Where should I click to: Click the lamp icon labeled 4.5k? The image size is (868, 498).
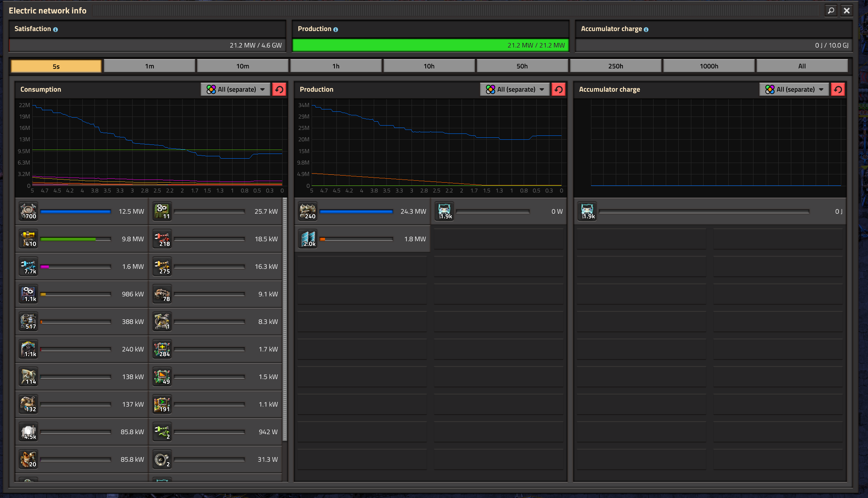(29, 432)
